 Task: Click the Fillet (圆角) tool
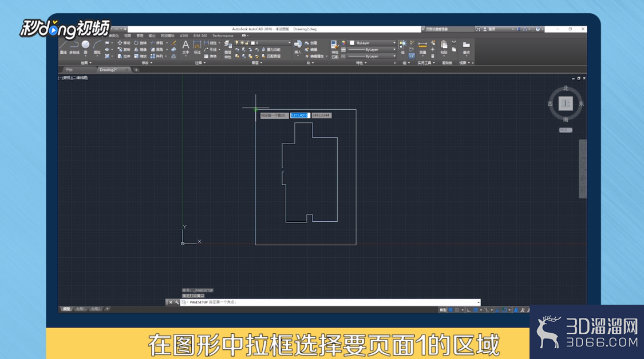pyautogui.click(x=156, y=49)
